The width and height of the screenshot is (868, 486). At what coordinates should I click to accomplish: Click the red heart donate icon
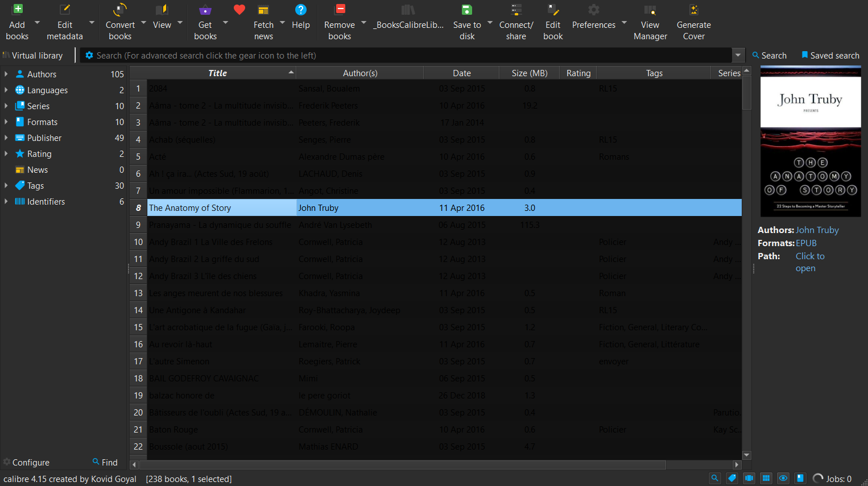(x=239, y=9)
